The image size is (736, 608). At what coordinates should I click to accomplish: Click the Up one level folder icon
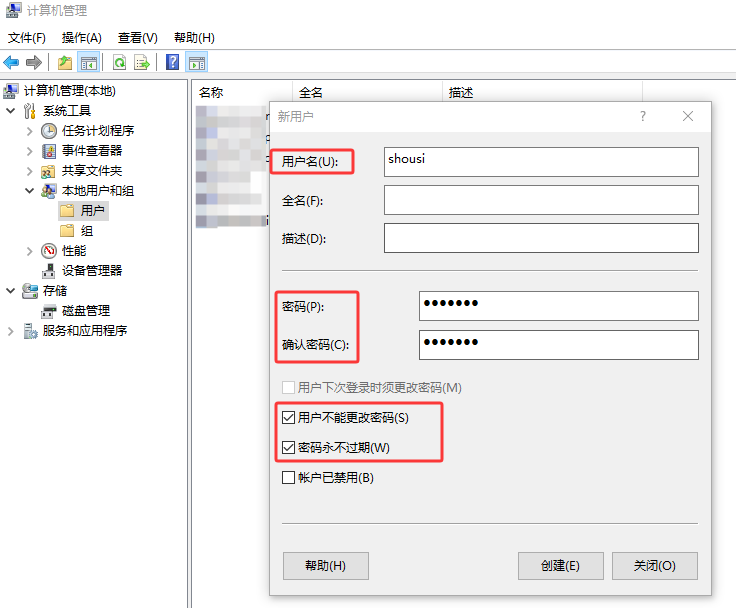[65, 62]
